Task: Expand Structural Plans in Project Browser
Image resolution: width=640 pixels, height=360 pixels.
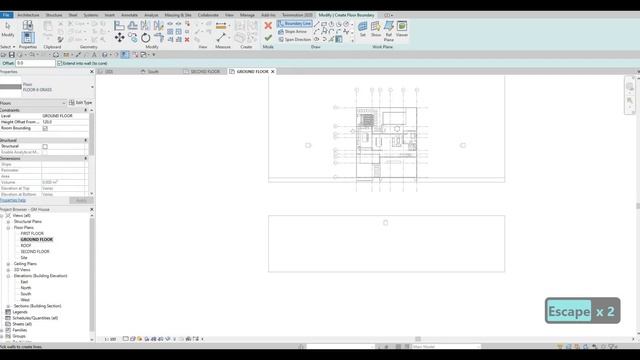Action: 8,222
